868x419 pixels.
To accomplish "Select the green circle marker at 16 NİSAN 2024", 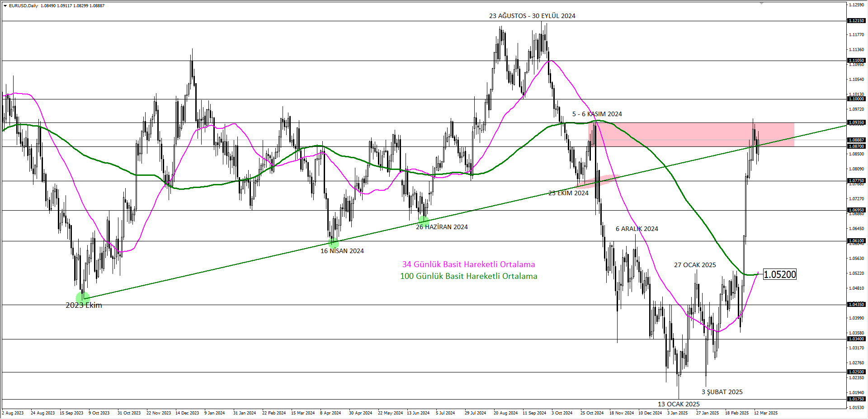I will coord(334,243).
